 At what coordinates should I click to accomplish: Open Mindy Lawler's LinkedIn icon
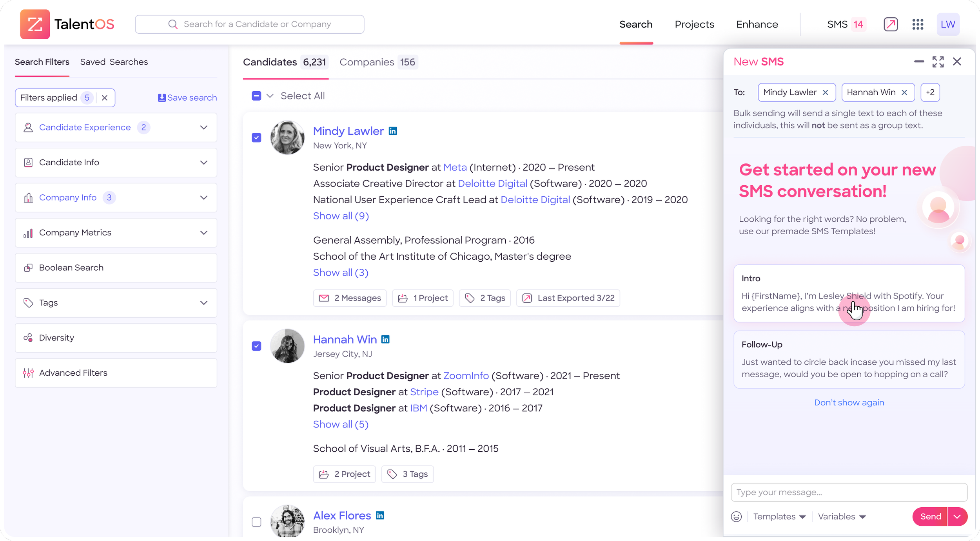tap(393, 131)
